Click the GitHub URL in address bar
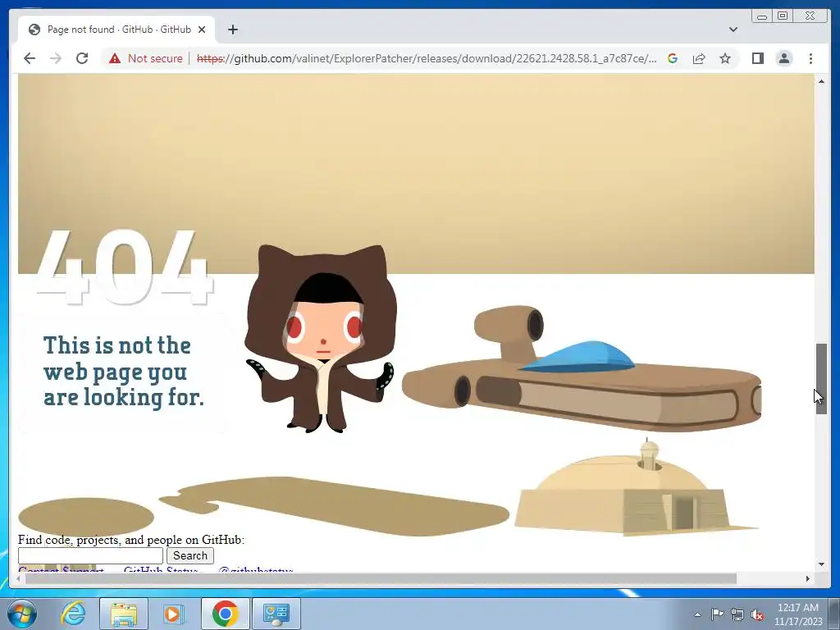The width and height of the screenshot is (840, 630). click(x=426, y=58)
